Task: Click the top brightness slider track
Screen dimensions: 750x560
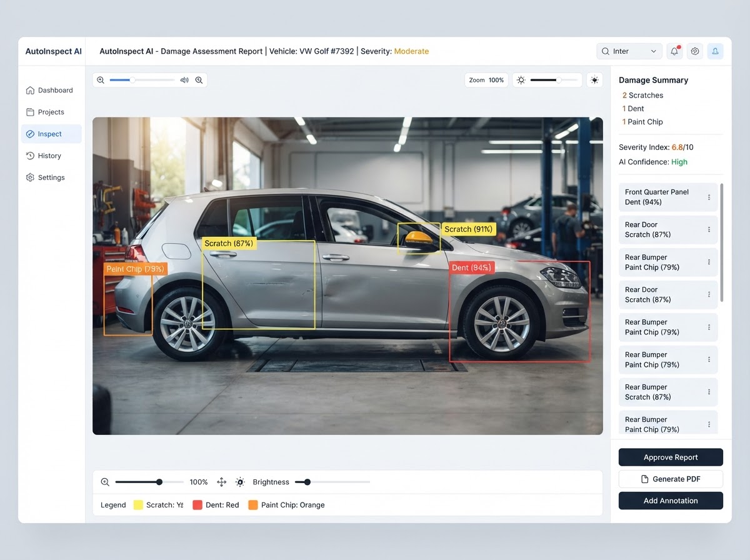Action: (554, 80)
